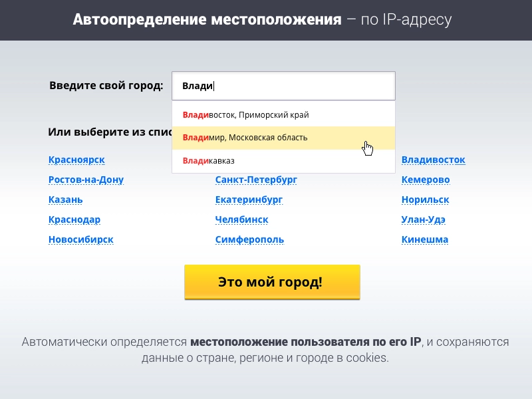The image size is (532, 399).
Task: Choose Казань city link
Action: click(65, 199)
